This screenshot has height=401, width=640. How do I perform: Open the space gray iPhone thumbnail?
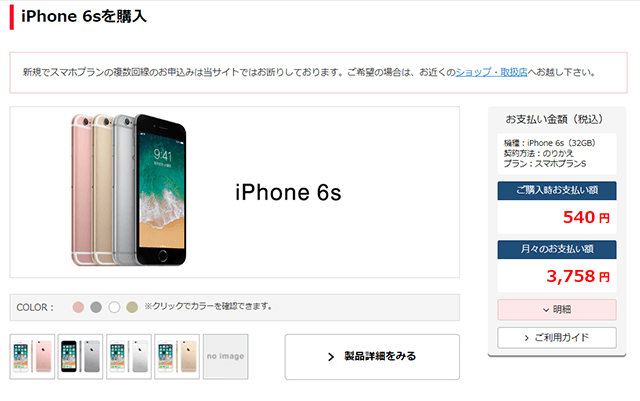[80, 356]
